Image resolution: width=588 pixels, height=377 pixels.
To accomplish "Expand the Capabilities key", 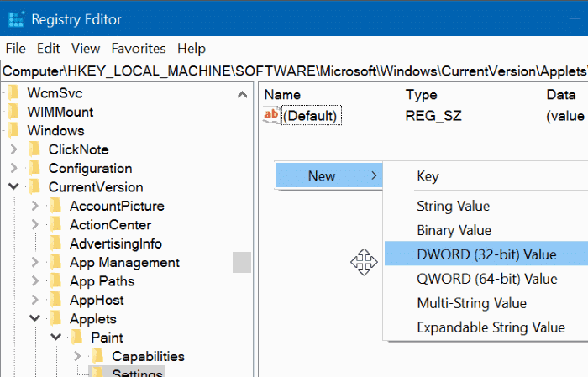I will (x=77, y=356).
